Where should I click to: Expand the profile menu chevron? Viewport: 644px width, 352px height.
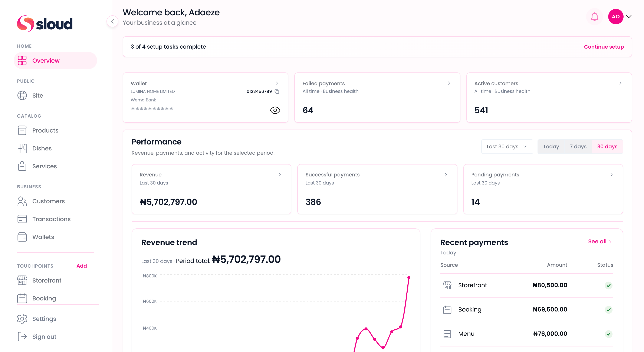628,17
